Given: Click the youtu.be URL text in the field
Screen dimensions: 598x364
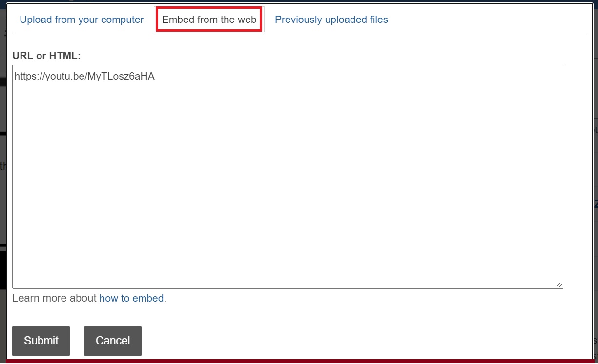Looking at the screenshot, I should [x=84, y=76].
